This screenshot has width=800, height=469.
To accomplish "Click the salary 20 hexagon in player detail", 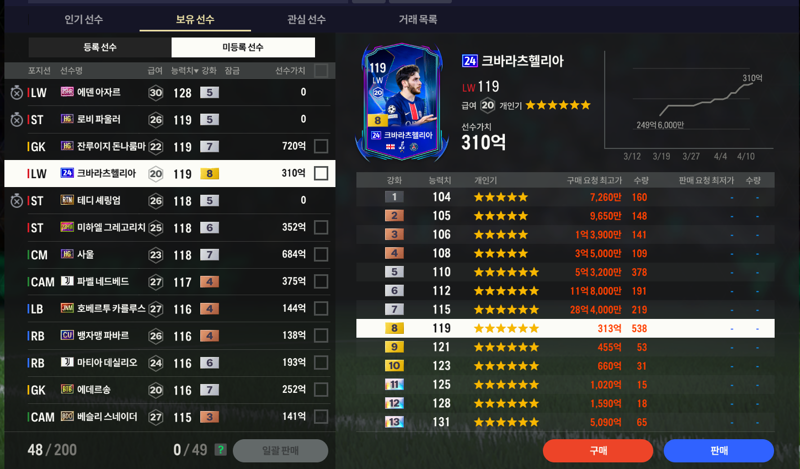I will (x=487, y=105).
